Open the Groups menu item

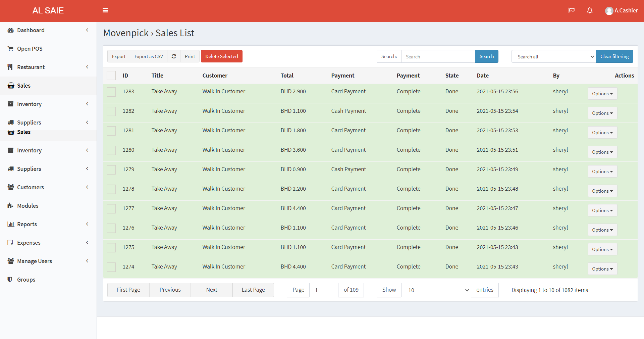click(48, 280)
